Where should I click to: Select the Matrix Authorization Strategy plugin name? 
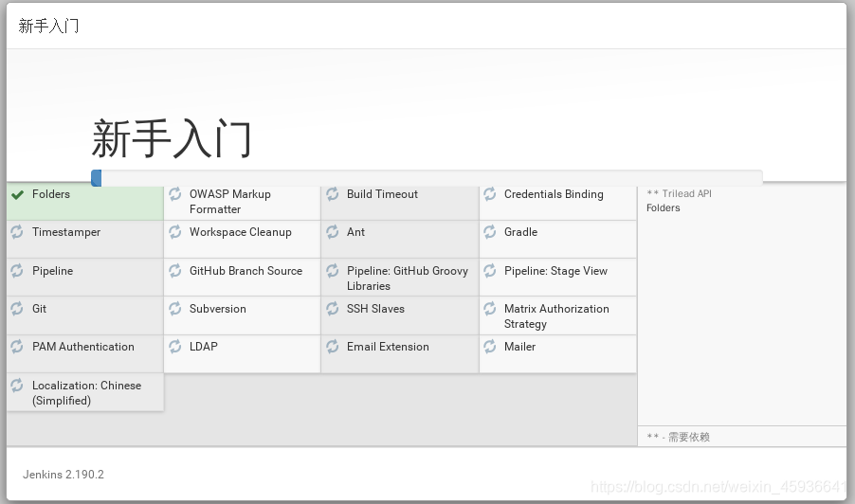[556, 316]
